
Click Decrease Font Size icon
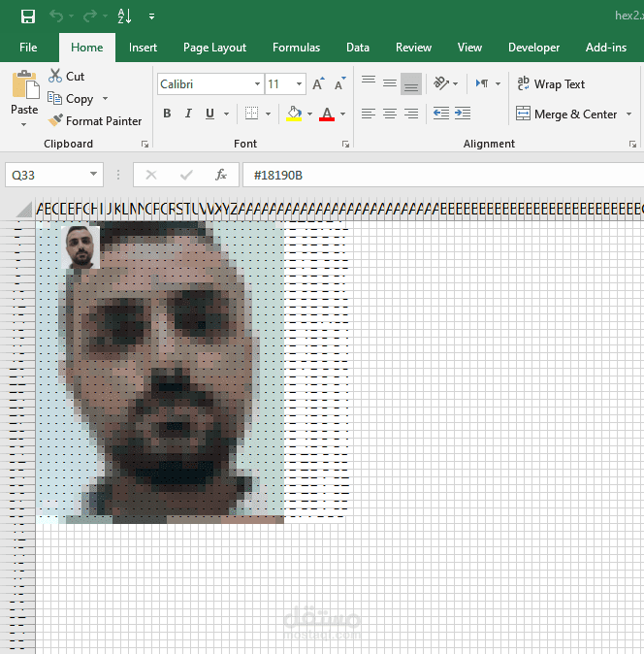tap(340, 83)
